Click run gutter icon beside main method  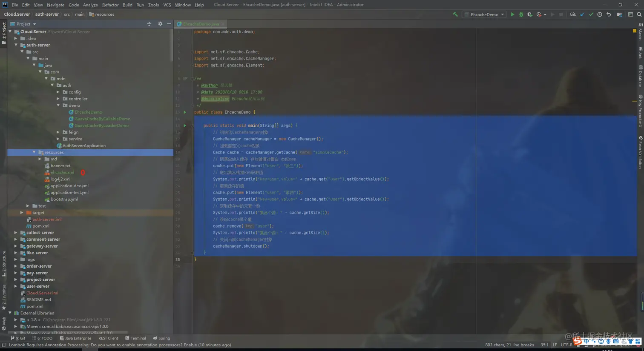pyautogui.click(x=185, y=126)
